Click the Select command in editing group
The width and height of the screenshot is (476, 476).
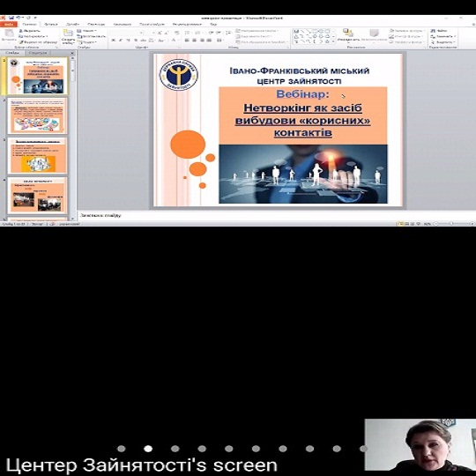pyautogui.click(x=443, y=42)
